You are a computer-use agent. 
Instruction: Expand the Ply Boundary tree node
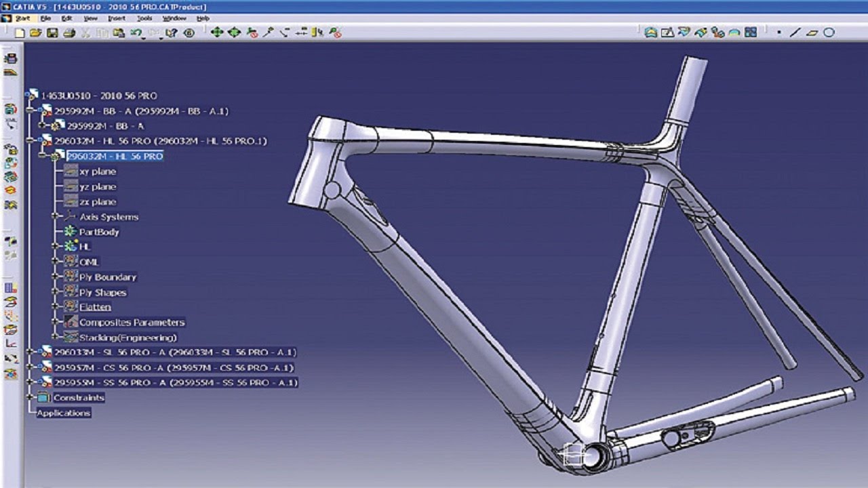[x=56, y=277]
